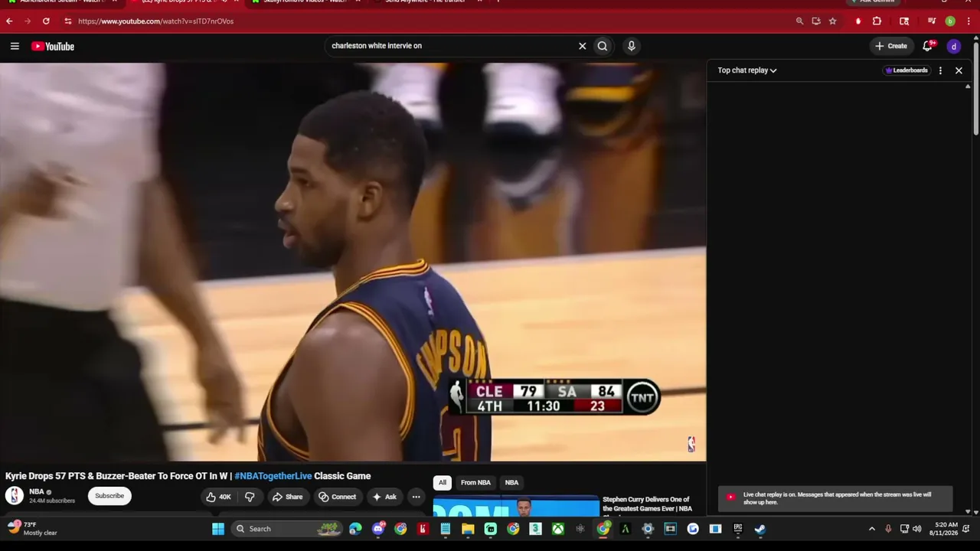Open YouTube notifications bell
The width and height of the screenshot is (980, 551).
(928, 46)
